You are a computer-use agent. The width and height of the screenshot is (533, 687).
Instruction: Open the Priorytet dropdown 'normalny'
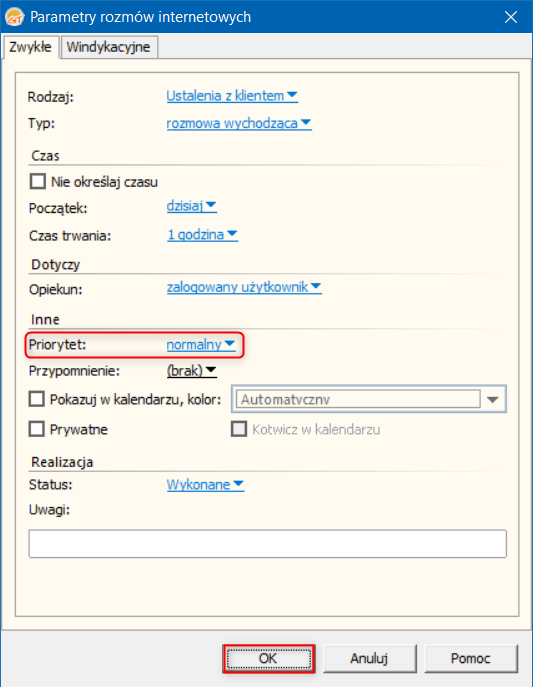(x=201, y=345)
